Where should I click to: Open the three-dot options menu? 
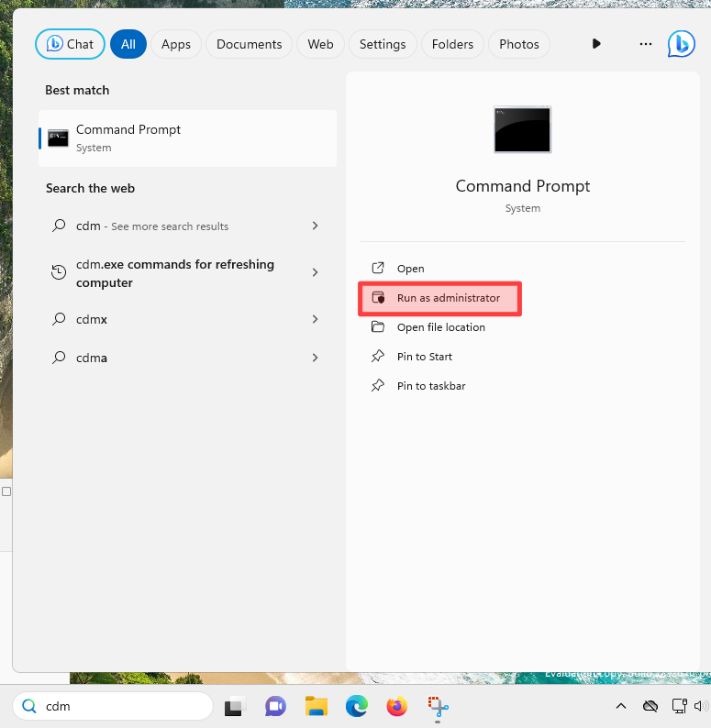[646, 44]
